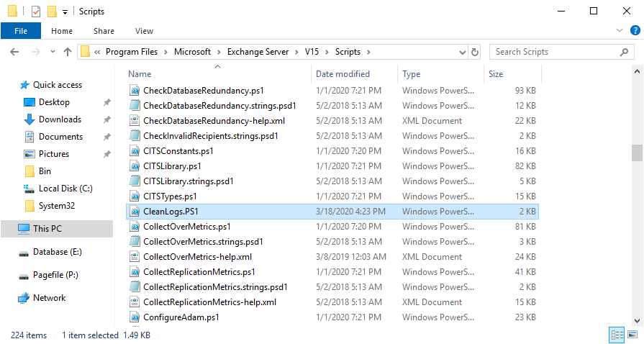Sort by the Date modified column
This screenshot has height=344, width=644.
pos(343,74)
